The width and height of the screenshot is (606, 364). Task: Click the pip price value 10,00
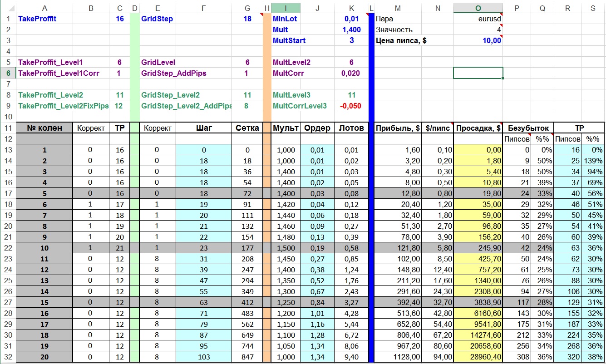point(478,41)
